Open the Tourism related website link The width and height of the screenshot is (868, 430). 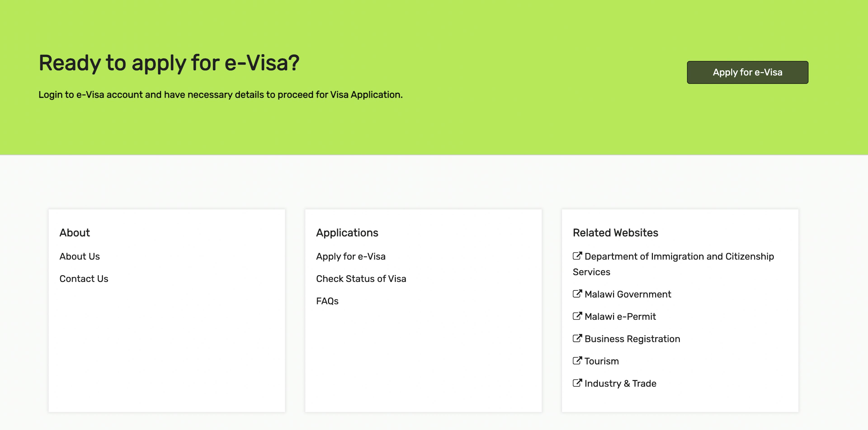601,361
